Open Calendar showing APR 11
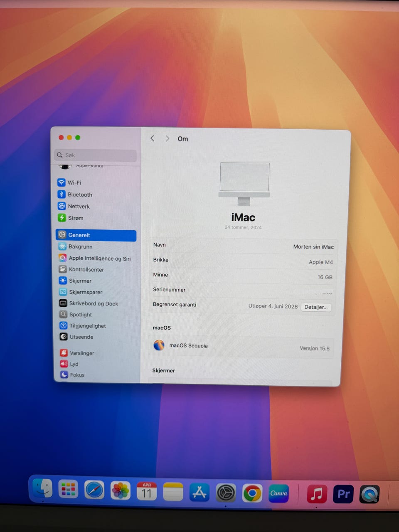This screenshot has width=399, height=532. (x=147, y=491)
